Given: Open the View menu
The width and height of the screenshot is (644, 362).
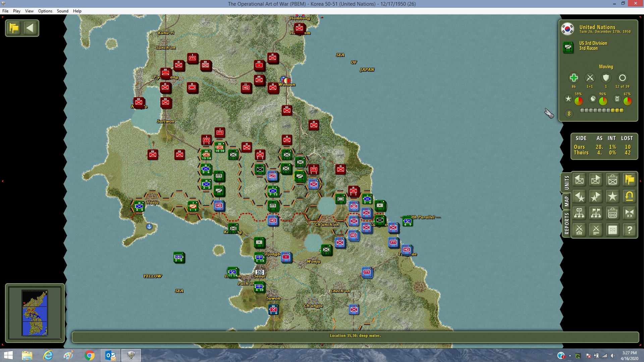Looking at the screenshot, I should click(29, 11).
